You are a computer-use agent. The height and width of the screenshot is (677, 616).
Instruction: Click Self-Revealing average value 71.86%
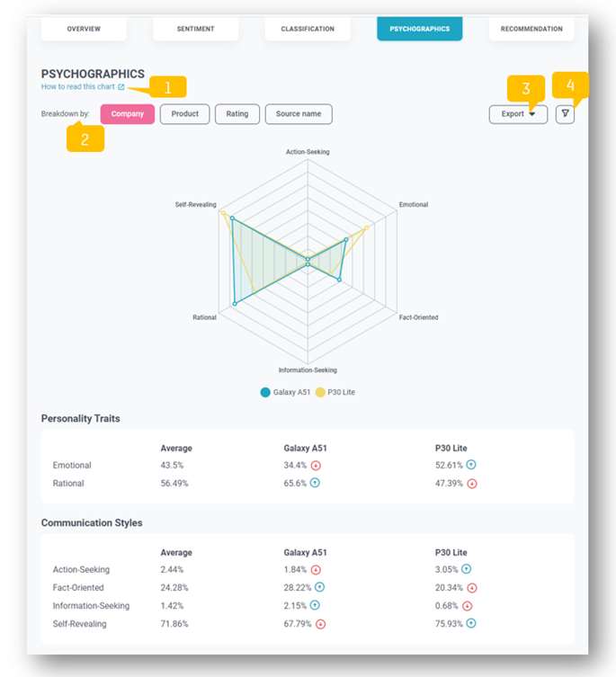coord(174,624)
